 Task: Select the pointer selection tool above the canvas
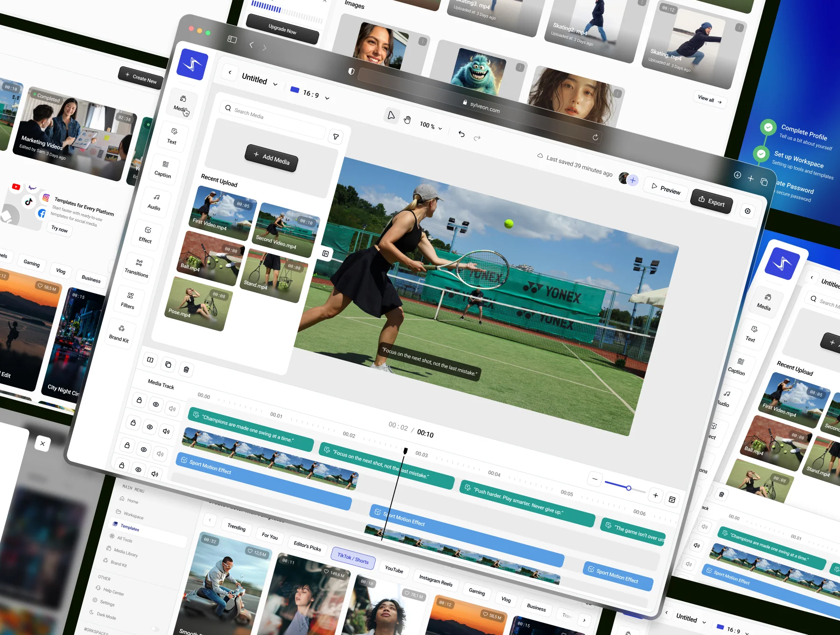point(391,115)
